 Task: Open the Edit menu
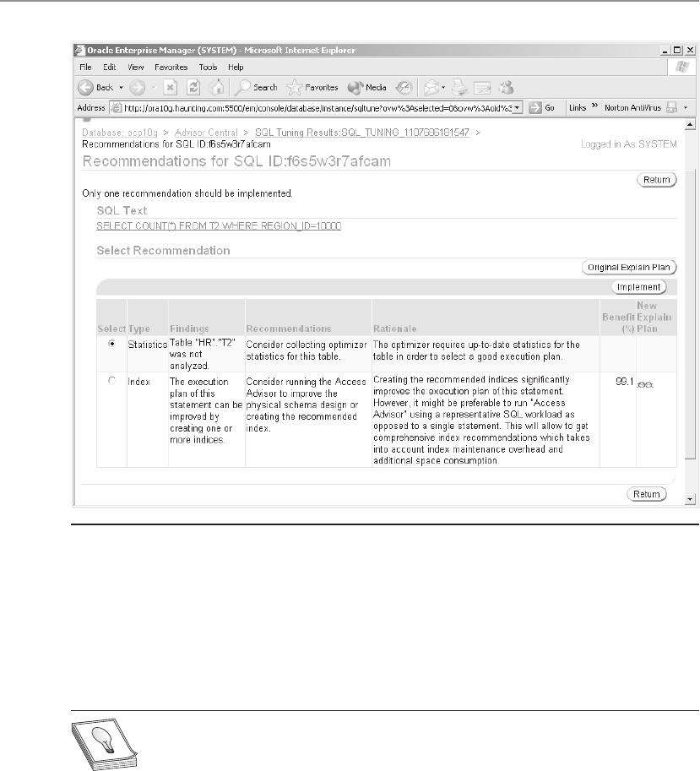(109, 68)
